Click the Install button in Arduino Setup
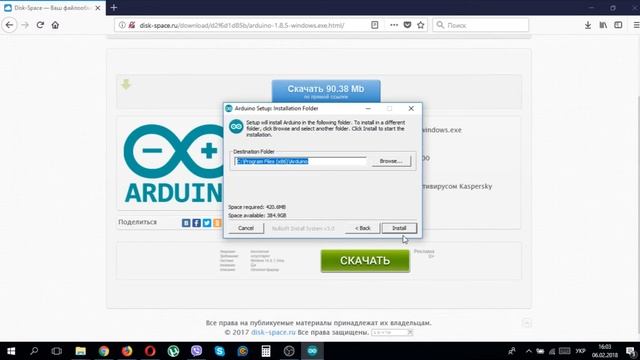640x360 pixels. [x=399, y=228]
